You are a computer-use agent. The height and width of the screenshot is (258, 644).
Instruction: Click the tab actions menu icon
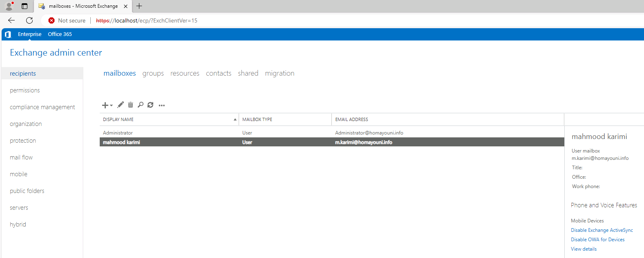(25, 6)
